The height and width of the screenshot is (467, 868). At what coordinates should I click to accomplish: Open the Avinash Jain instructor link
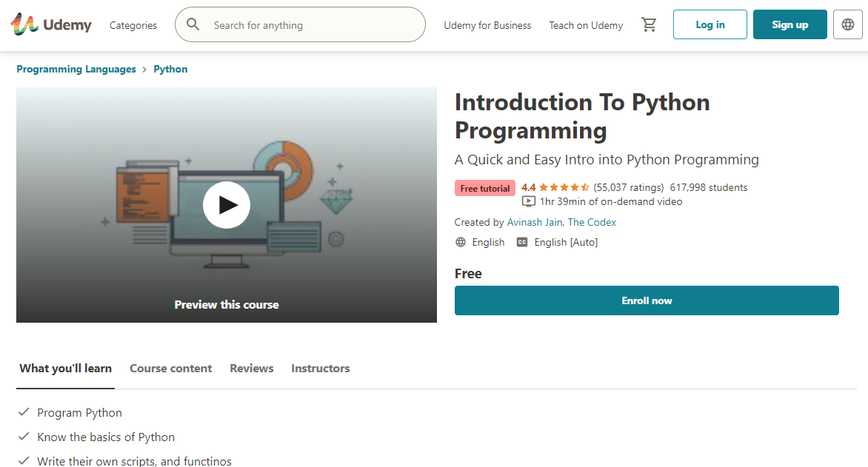click(x=535, y=222)
